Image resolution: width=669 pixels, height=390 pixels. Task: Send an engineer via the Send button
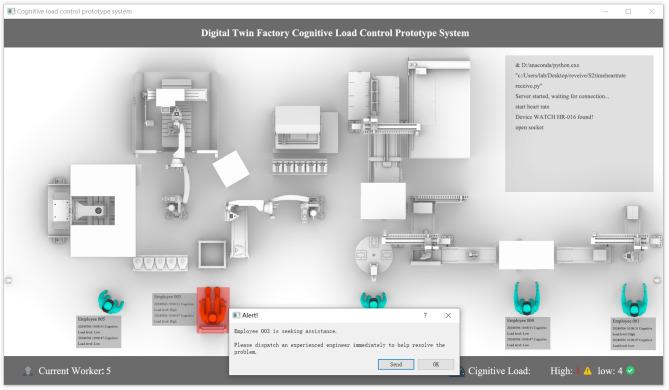click(396, 364)
